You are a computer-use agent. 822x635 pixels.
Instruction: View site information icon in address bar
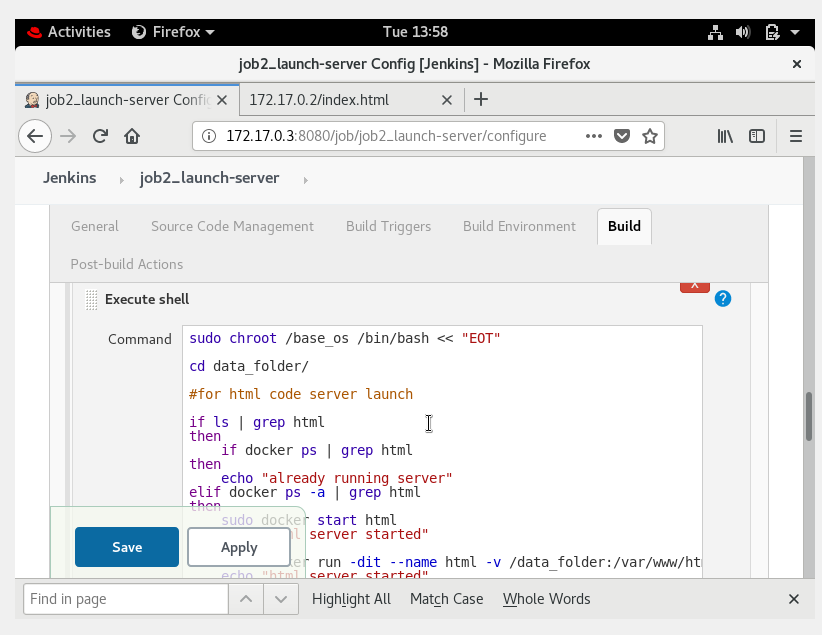click(209, 136)
